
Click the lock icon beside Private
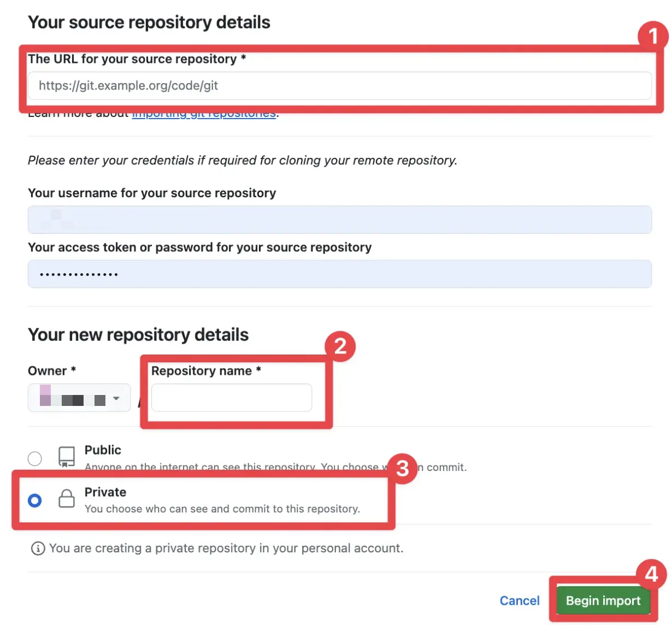(67, 498)
